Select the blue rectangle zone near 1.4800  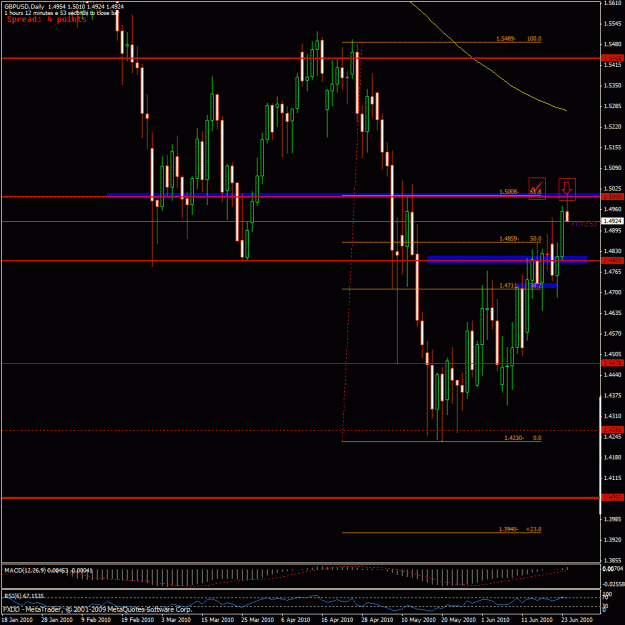pos(507,259)
